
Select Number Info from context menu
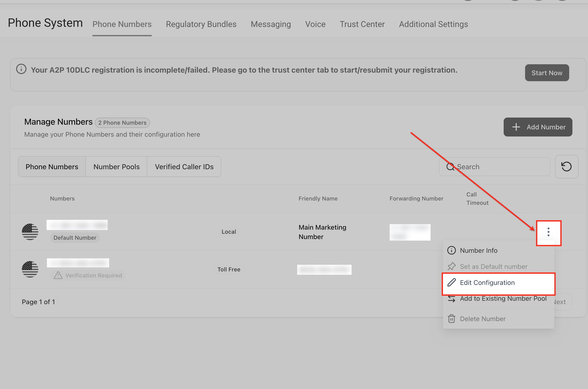tap(478, 251)
